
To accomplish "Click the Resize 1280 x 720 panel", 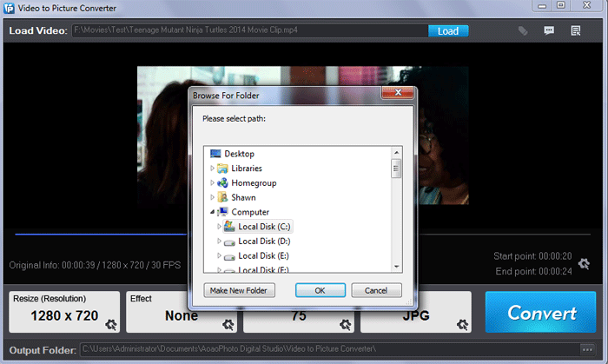I will [x=64, y=312].
